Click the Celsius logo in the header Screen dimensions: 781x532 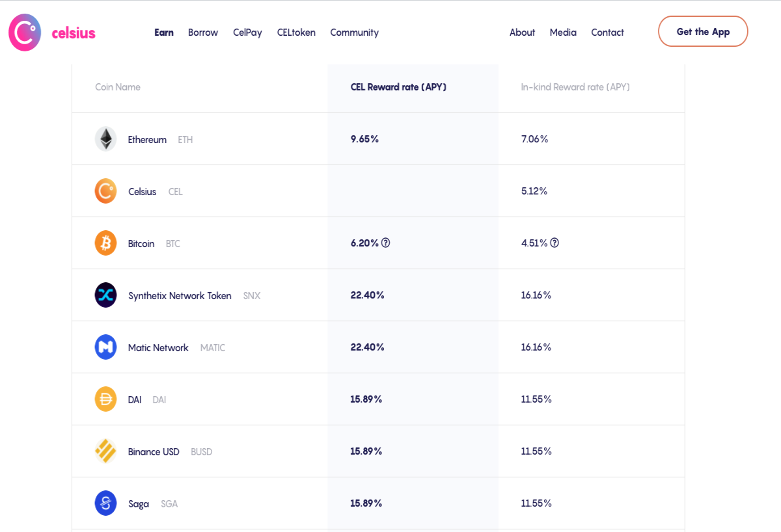click(x=52, y=32)
